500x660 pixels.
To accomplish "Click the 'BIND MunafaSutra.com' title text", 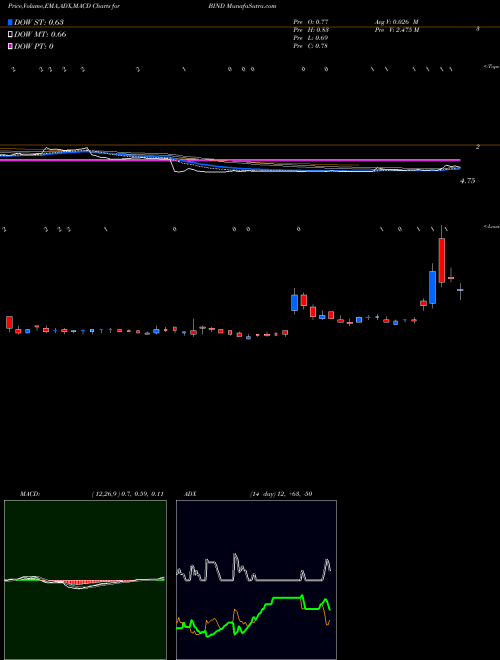I will [x=242, y=7].
